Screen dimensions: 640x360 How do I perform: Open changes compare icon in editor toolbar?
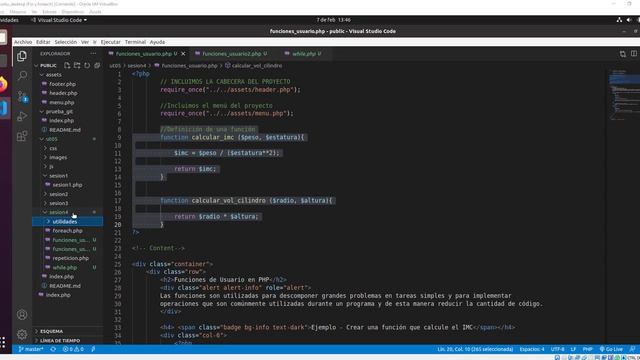[622, 54]
